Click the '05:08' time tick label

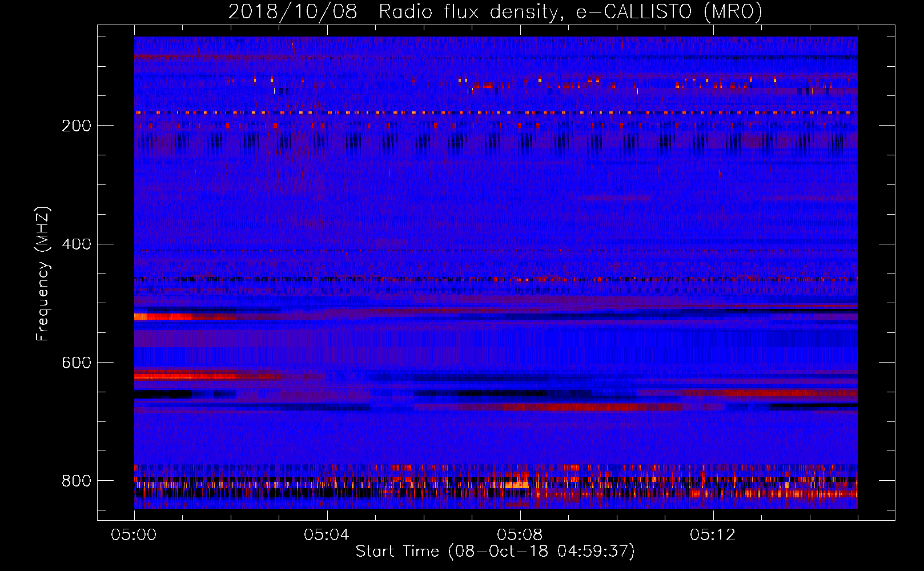click(x=520, y=535)
